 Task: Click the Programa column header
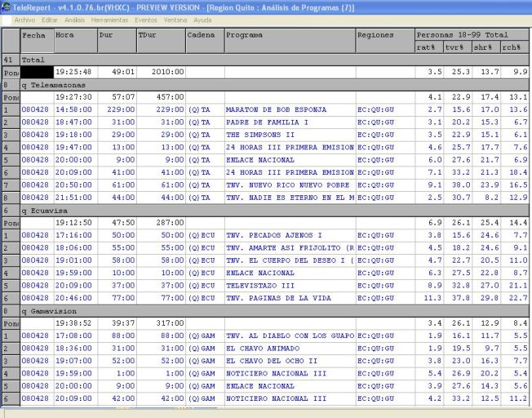(x=290, y=41)
